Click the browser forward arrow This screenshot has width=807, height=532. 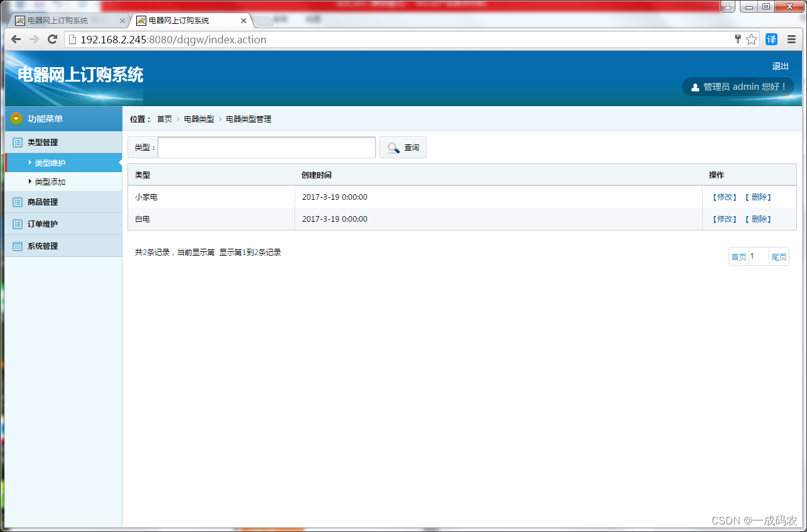[35, 40]
